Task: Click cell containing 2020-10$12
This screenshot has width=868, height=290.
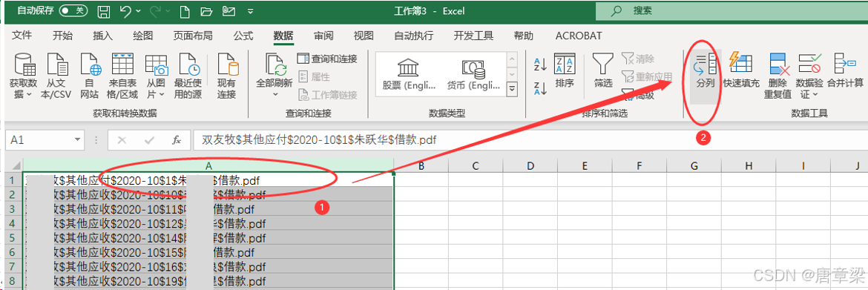Action: point(208,224)
